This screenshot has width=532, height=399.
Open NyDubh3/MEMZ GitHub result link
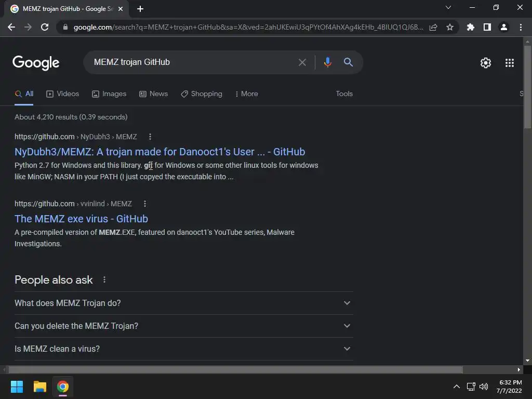160,152
